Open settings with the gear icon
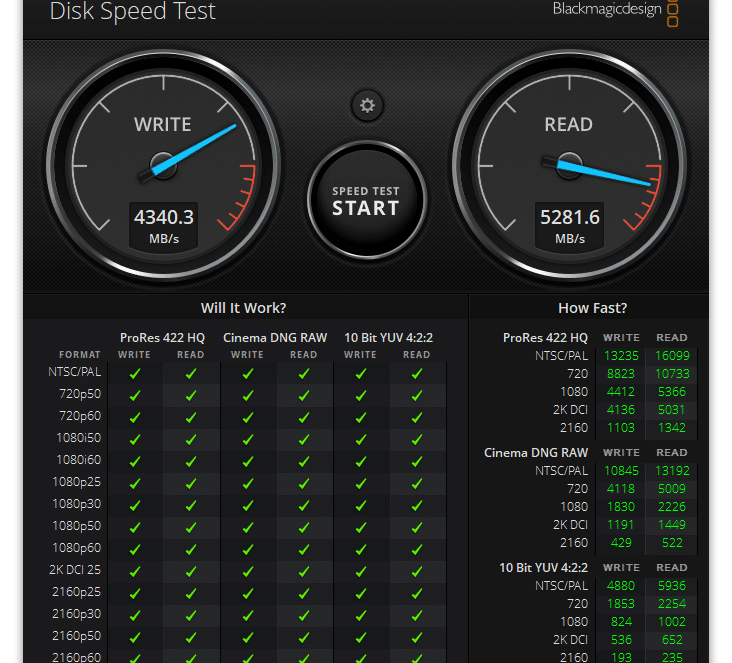Screen dimensions: 732x663 pos(367,106)
